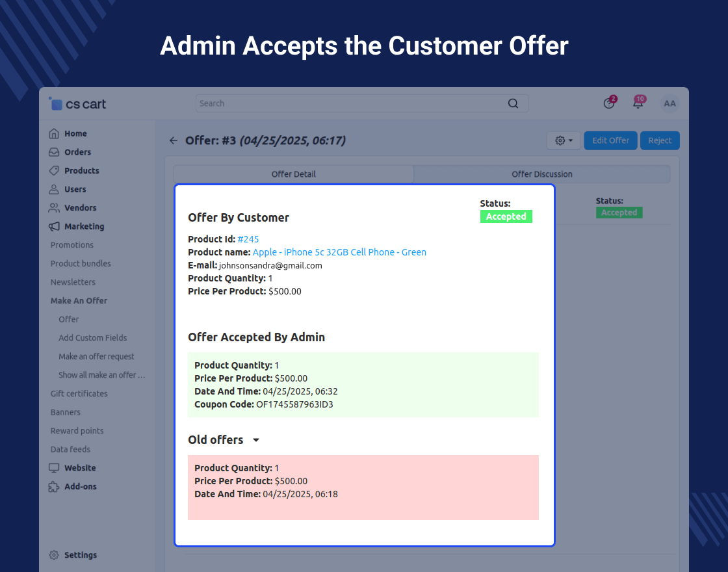Expand the Marketing sidebar section

pyautogui.click(x=84, y=226)
